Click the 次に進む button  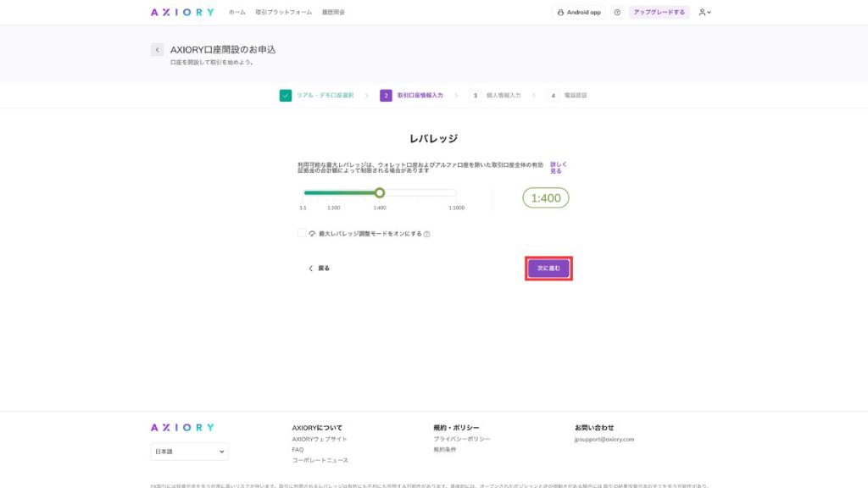point(548,268)
